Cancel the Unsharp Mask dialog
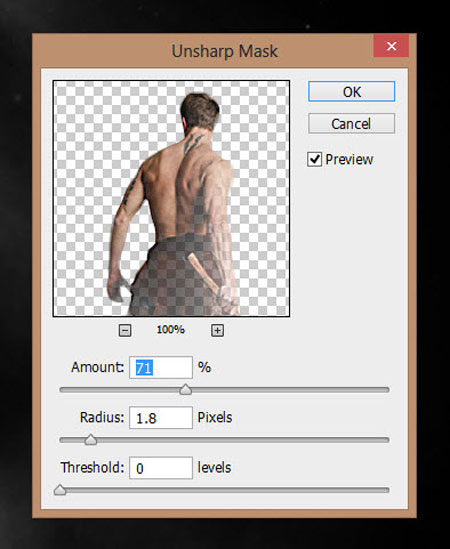Viewport: 450px width, 549px height. click(x=352, y=123)
